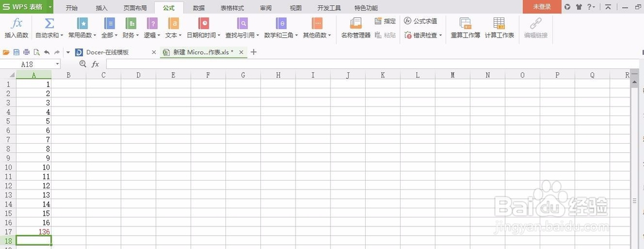
Task: Click the 指定 create names button
Action: pos(385,21)
